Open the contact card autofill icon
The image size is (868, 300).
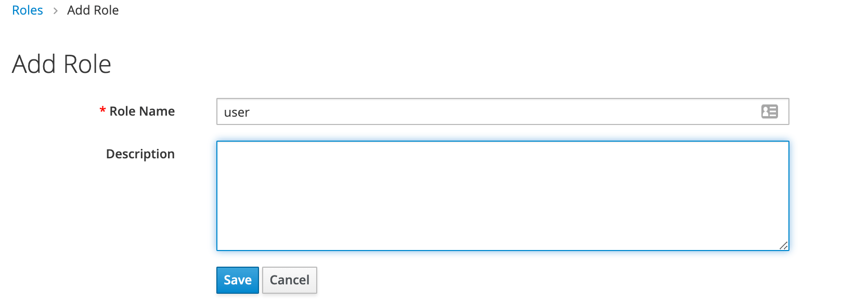click(769, 111)
